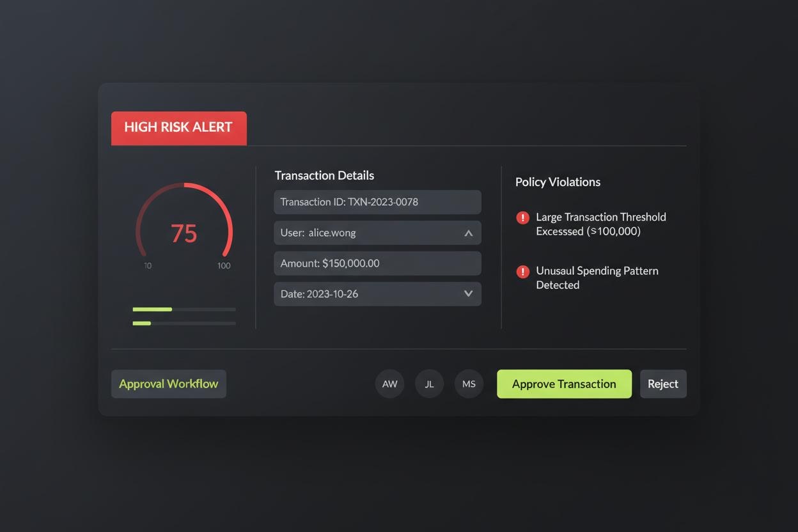This screenshot has width=798, height=532.
Task: Click the HIGH RISK ALERT tab
Action: (179, 128)
